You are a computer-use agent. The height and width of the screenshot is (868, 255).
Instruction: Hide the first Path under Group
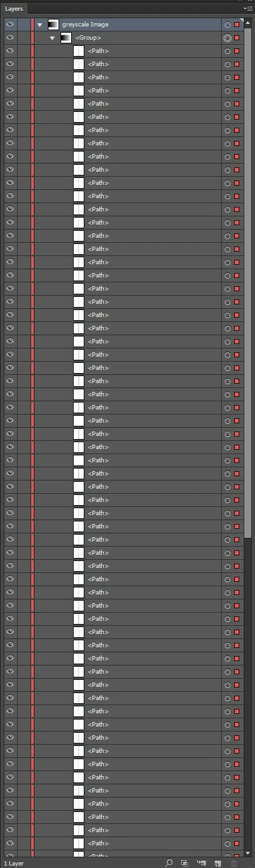[10, 51]
